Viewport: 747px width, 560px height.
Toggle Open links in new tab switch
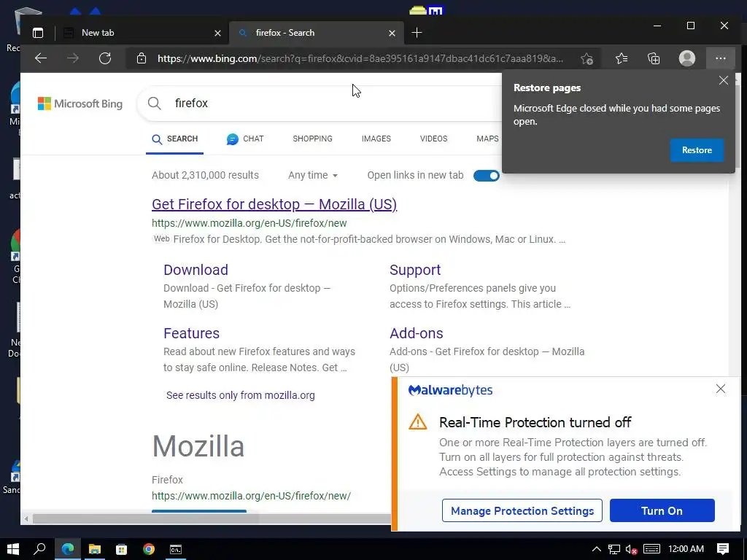point(487,176)
